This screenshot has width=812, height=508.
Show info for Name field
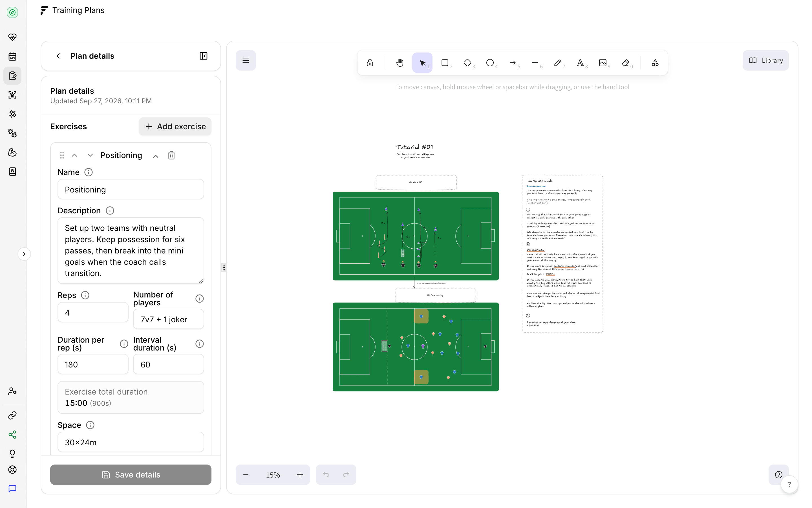pos(88,172)
